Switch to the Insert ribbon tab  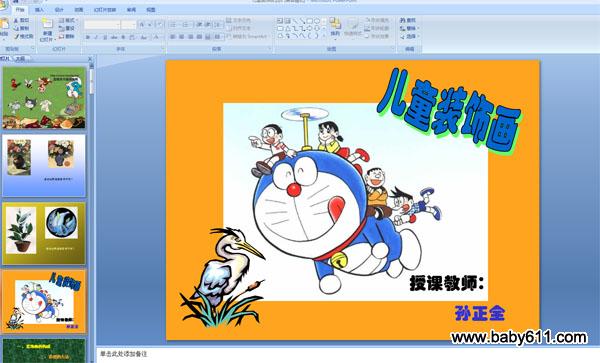click(39, 10)
